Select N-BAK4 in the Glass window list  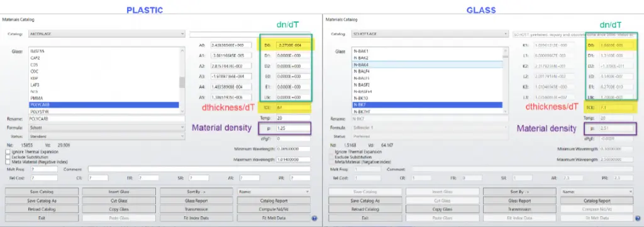[427, 65]
